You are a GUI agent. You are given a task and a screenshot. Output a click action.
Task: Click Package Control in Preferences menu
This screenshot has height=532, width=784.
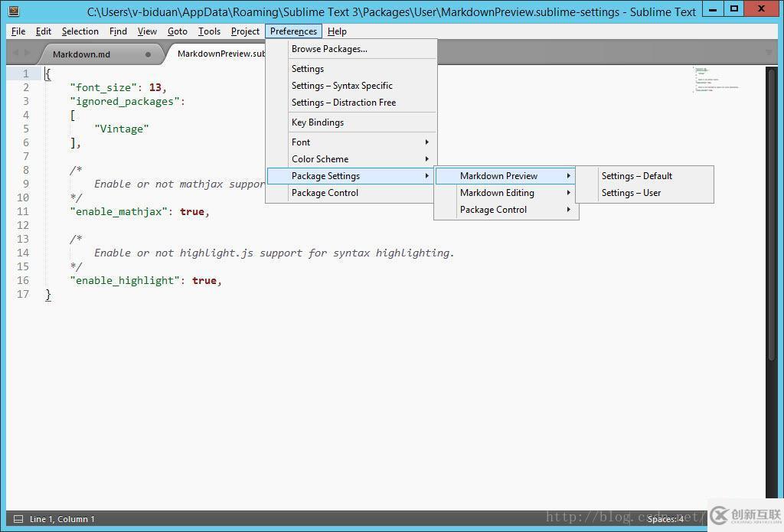click(350, 193)
